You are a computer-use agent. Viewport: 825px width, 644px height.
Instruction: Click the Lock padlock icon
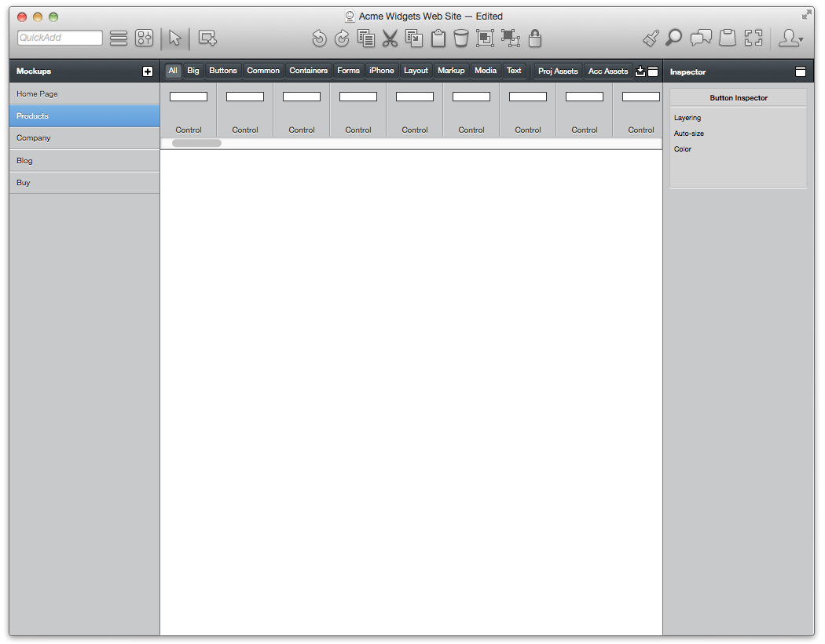tap(534, 38)
